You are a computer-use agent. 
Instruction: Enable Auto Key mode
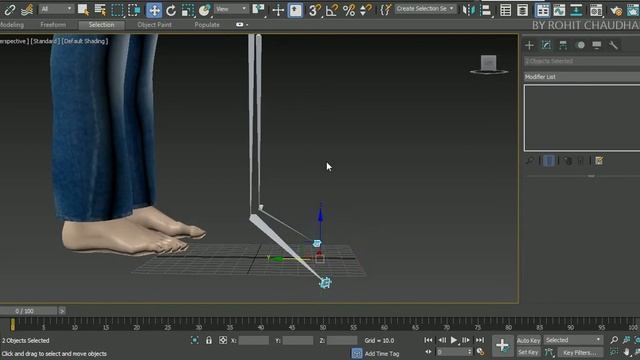(x=528, y=340)
